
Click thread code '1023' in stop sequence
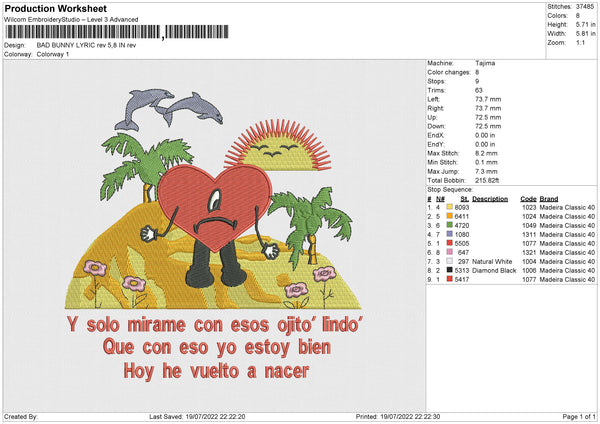529,207
